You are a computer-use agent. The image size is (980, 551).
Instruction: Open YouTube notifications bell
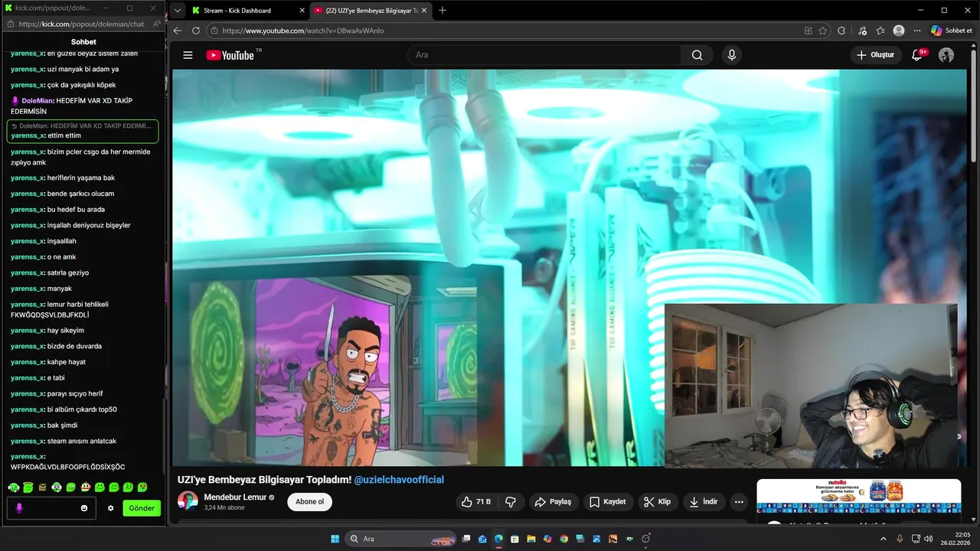click(917, 55)
